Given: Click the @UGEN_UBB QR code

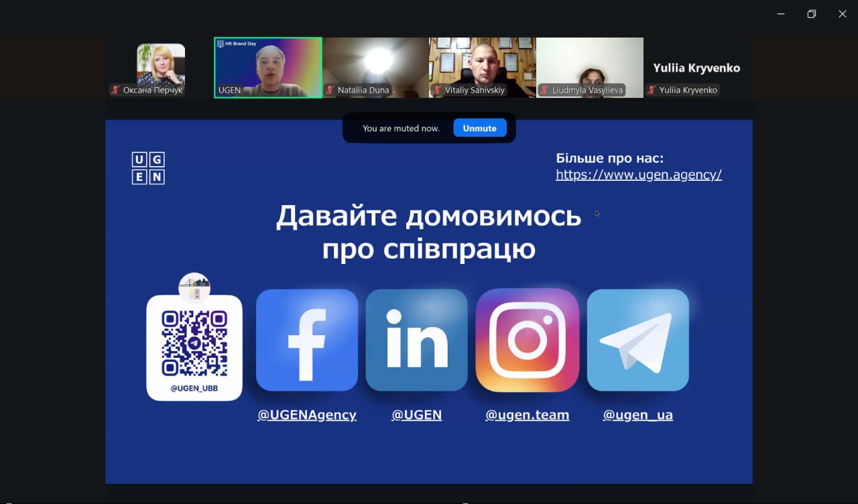Looking at the screenshot, I should (x=194, y=343).
